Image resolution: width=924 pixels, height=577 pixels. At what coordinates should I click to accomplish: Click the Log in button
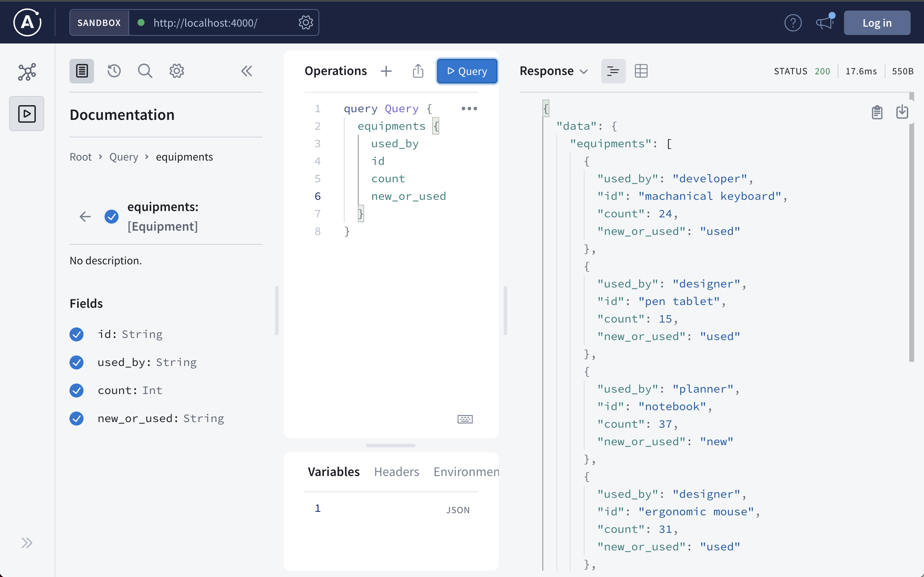pos(877,23)
